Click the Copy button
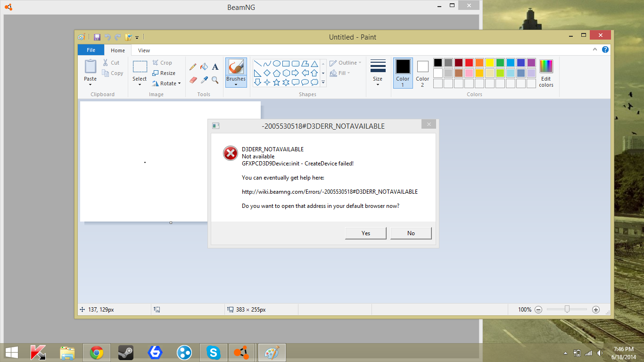Screen dimensions: 644x362 click(113, 73)
